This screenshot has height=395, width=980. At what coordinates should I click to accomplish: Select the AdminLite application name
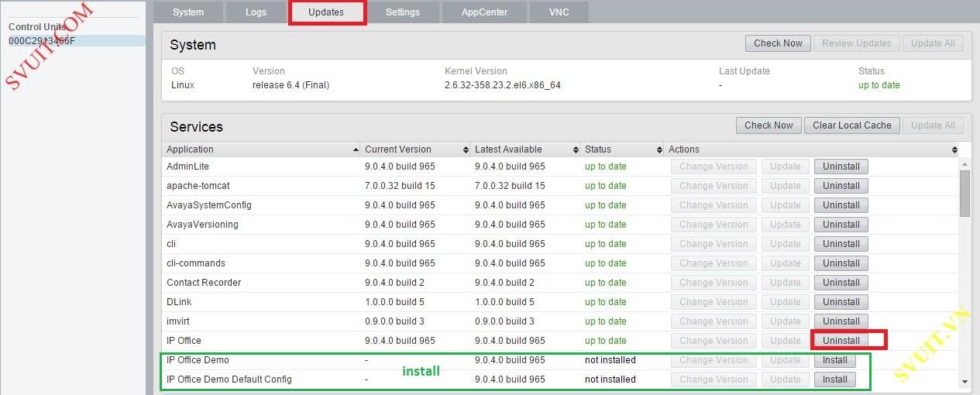[x=187, y=167]
